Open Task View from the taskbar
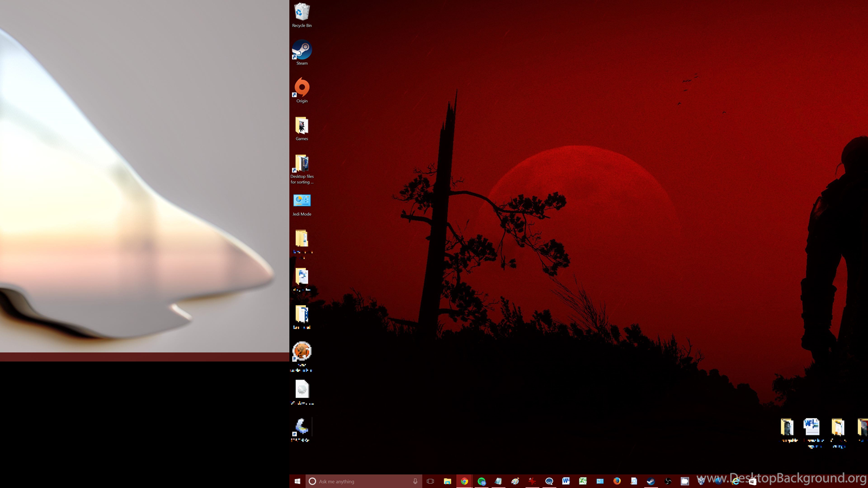This screenshot has height=488, width=868. (430, 481)
